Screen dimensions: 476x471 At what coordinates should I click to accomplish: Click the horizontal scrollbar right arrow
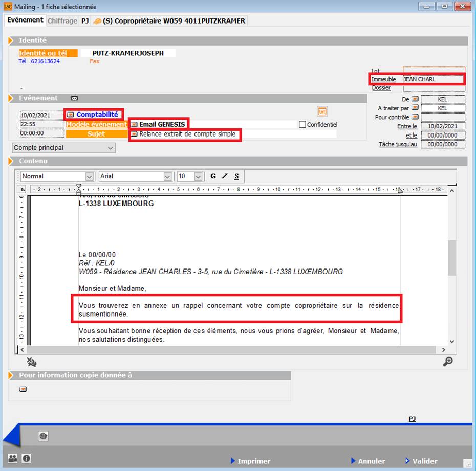[444, 350]
